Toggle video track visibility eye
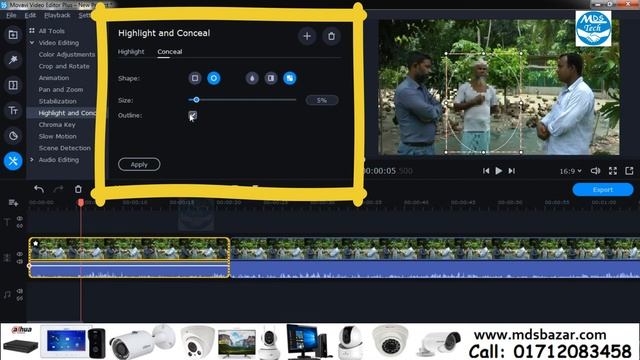 click(20, 254)
